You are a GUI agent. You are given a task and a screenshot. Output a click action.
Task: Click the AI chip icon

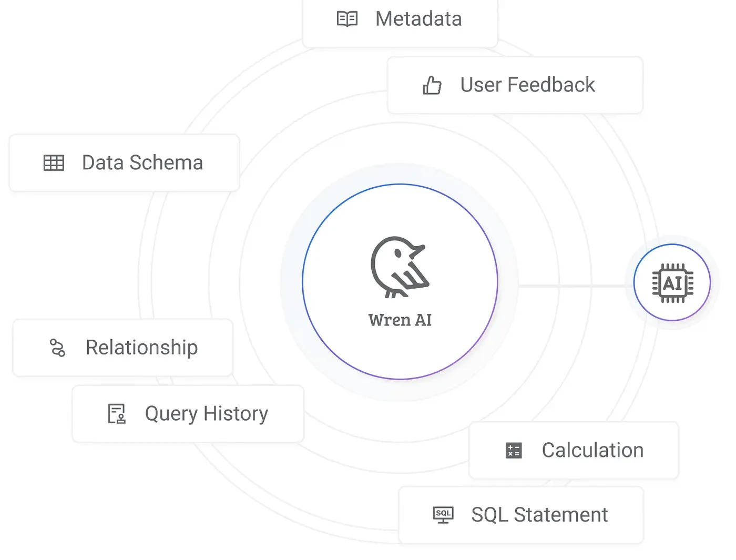[x=672, y=283]
